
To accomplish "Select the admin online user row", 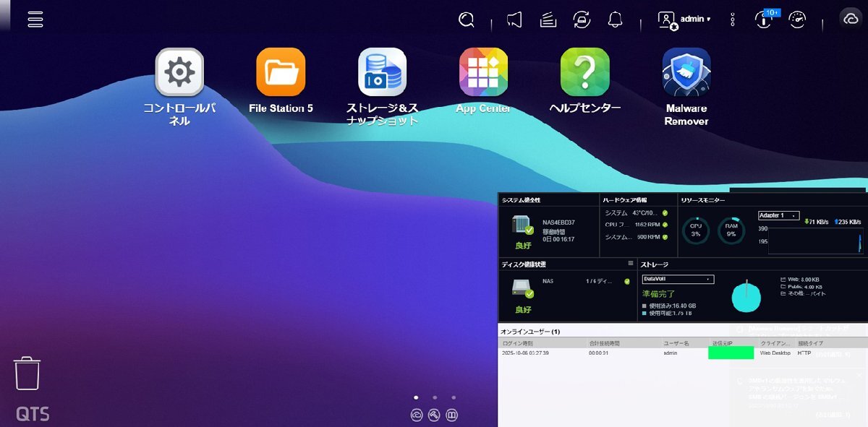I will [682, 353].
